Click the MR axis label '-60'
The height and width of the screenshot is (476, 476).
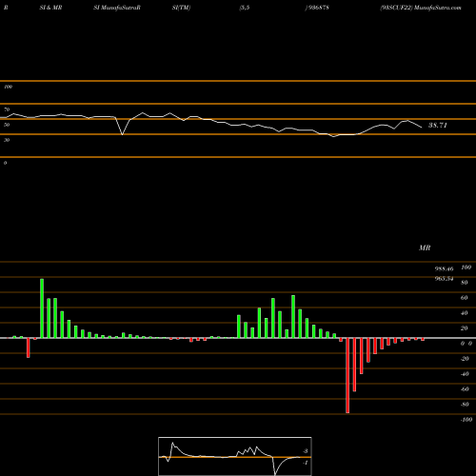point(465,389)
